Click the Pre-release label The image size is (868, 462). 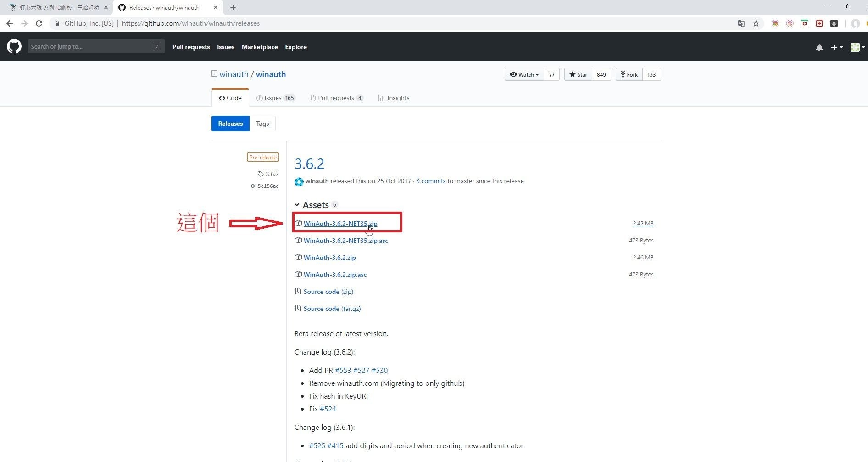263,157
